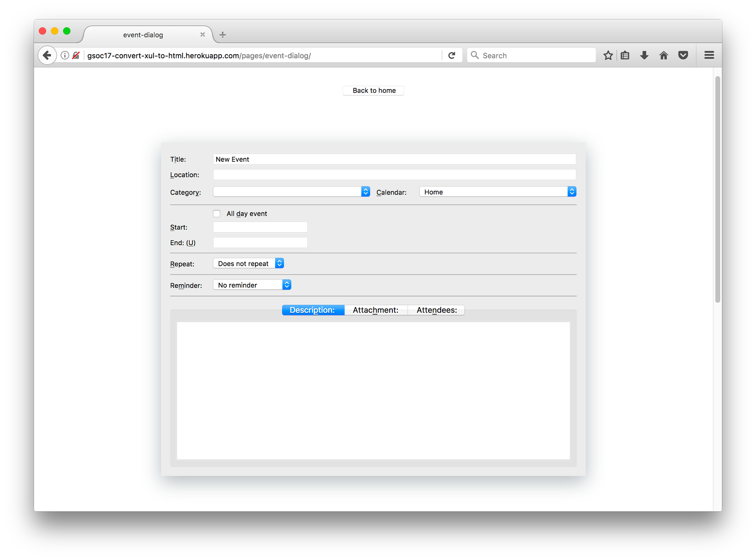Switch to the Attendees tab
Viewport: 756px width, 560px height.
click(x=436, y=310)
